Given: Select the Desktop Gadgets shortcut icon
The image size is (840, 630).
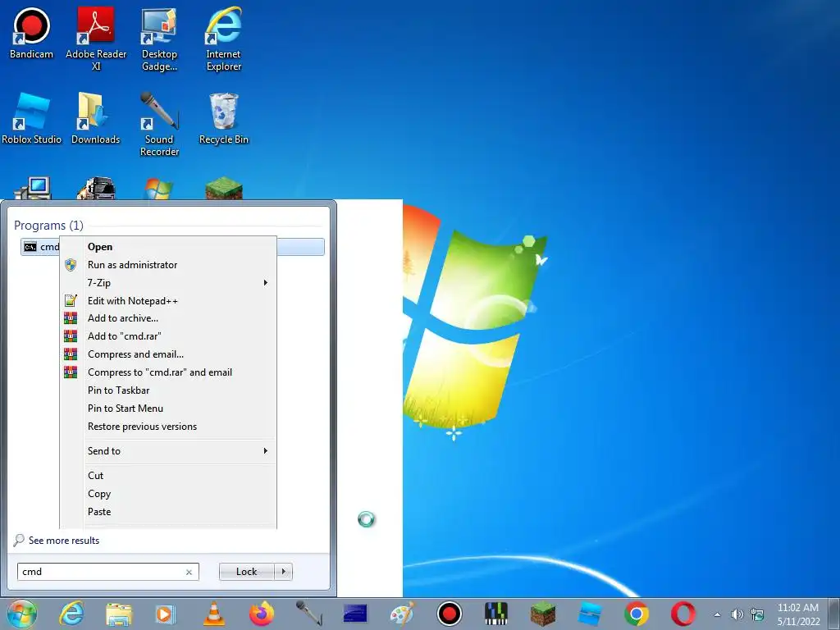Looking at the screenshot, I should coord(159,39).
